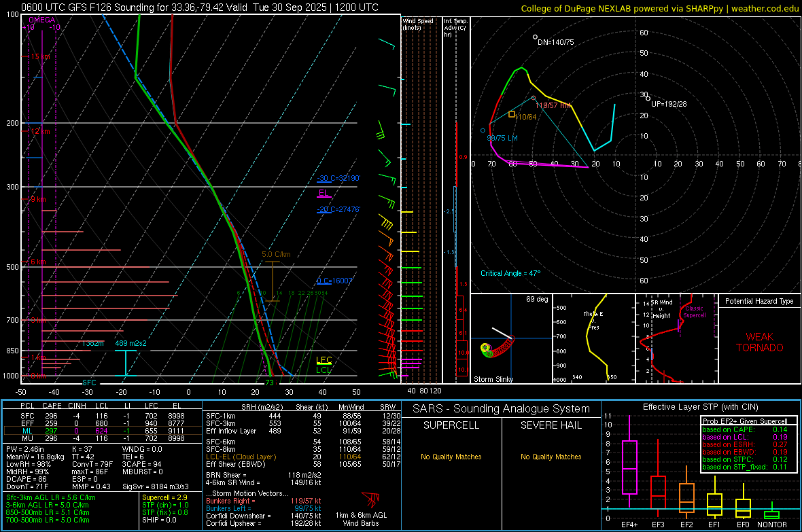The image size is (802, 532).
Task: Click the 'DN=140/75' hodograph label
Action: coord(556,42)
